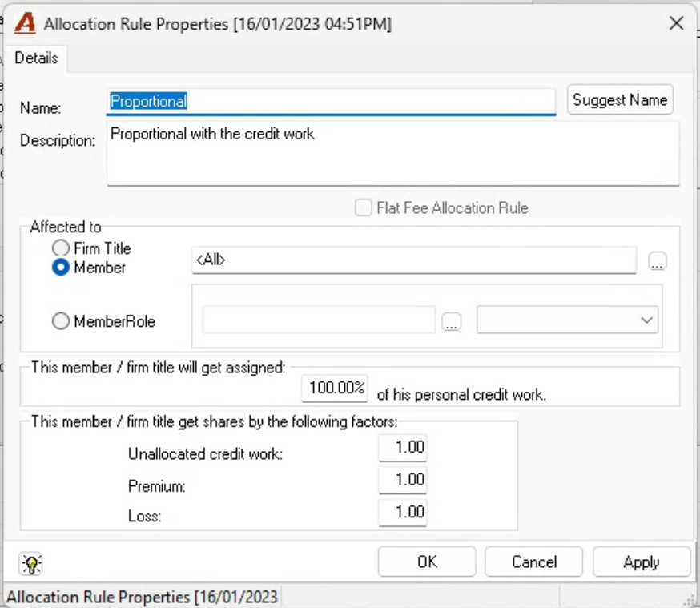Click the Apply button
Screen dimensions: 700x608
tap(642, 562)
